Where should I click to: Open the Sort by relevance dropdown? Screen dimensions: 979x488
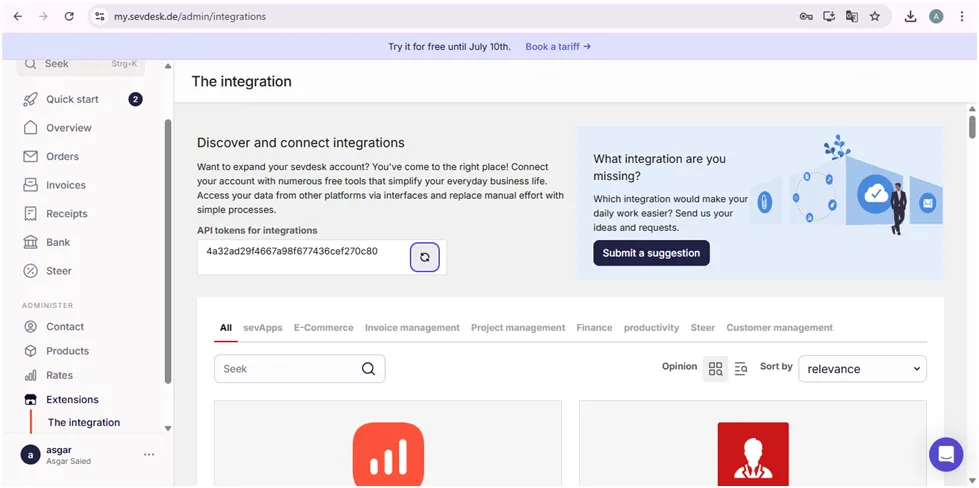click(862, 369)
